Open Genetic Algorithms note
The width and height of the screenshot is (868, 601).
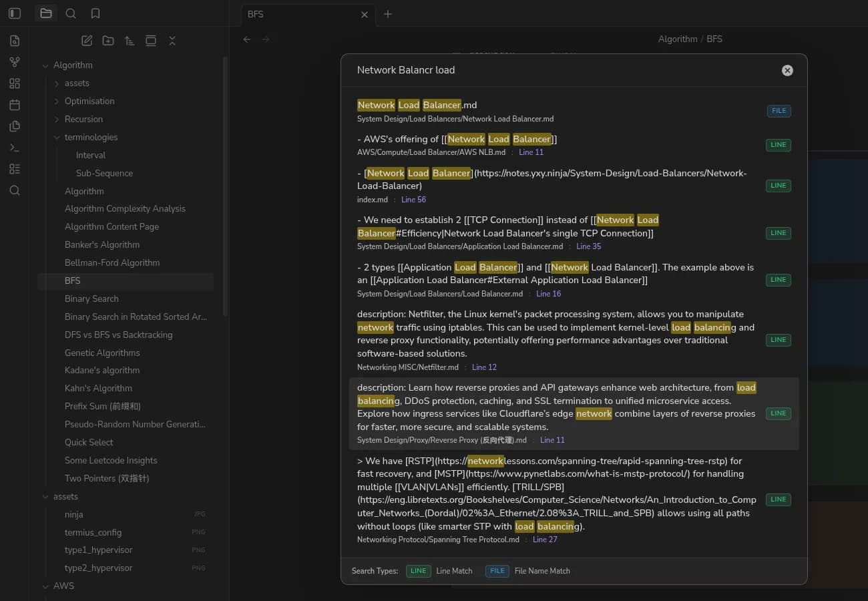coord(102,353)
